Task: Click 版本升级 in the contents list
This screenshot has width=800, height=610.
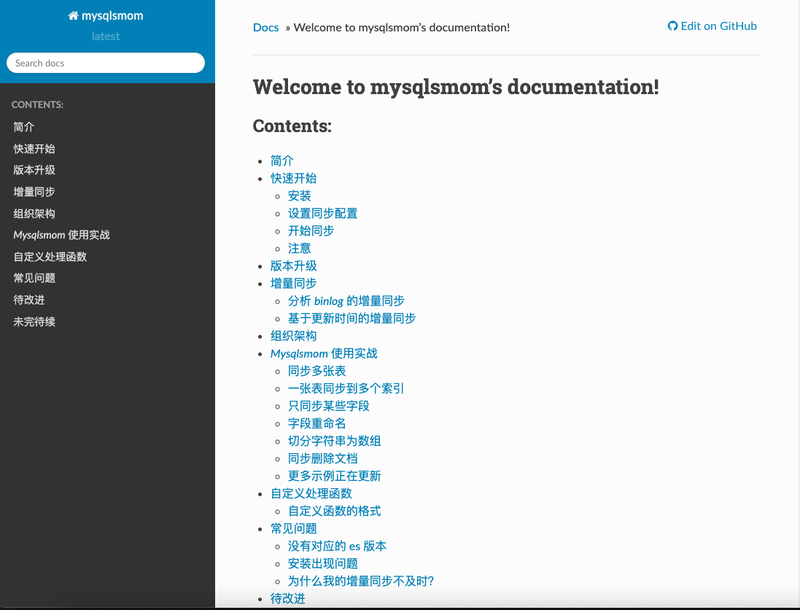Action: [293, 266]
